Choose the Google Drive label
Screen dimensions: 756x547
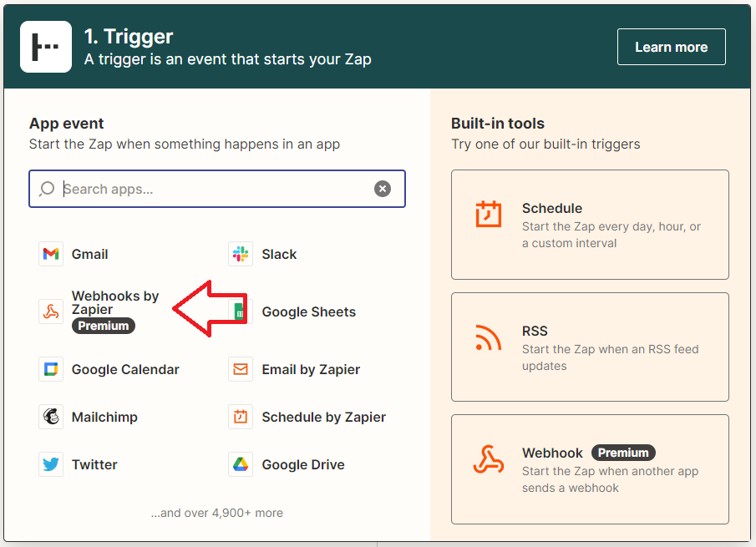303,464
